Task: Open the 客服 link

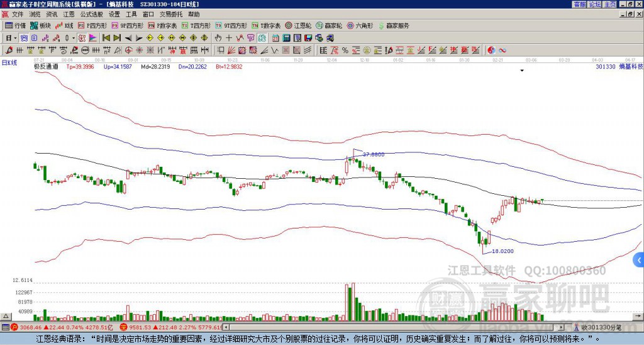Action: (x=579, y=4)
